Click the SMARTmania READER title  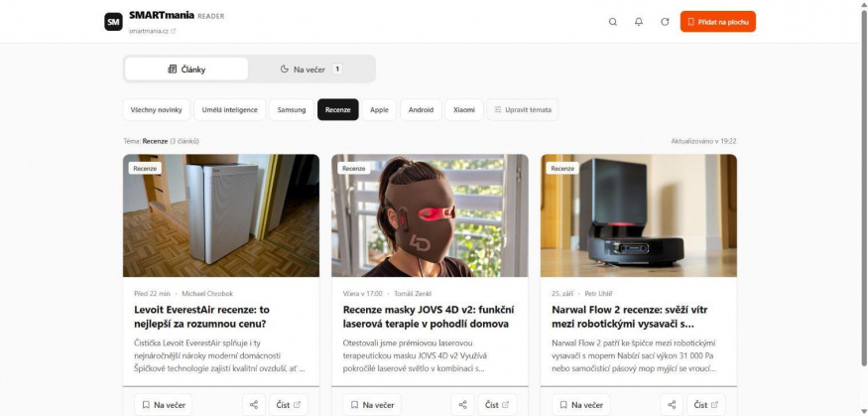tap(177, 16)
